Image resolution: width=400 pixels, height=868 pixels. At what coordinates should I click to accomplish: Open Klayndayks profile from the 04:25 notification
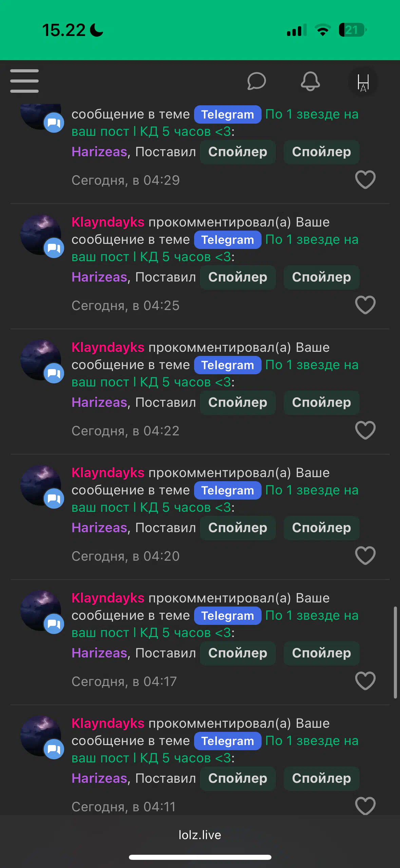click(x=108, y=222)
